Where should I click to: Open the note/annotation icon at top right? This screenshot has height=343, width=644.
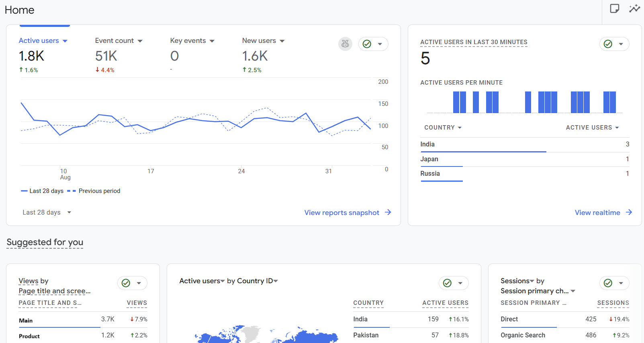[x=614, y=8]
